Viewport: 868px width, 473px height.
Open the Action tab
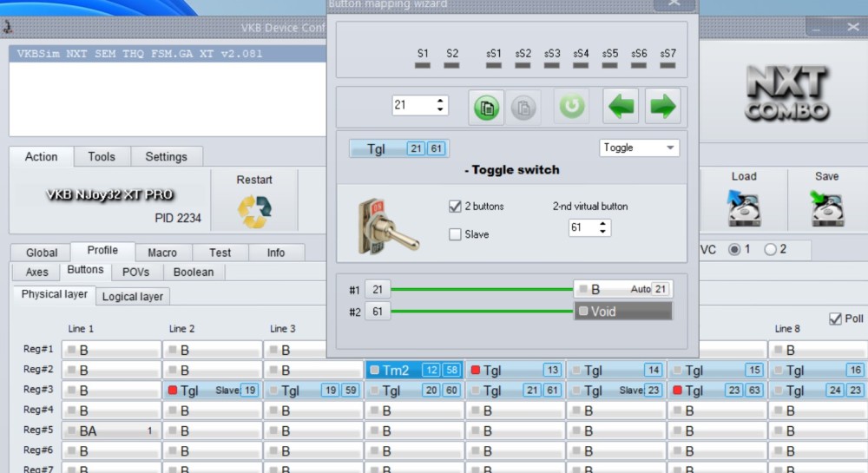pyautogui.click(x=41, y=156)
